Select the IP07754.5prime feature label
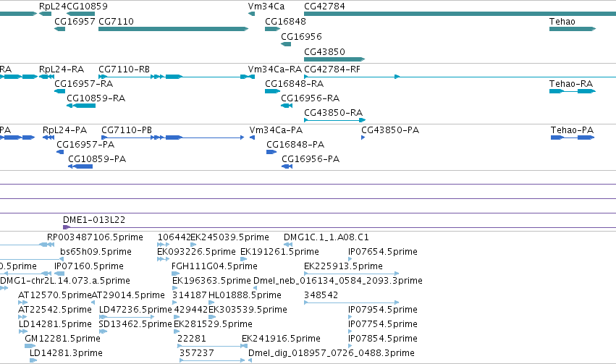This screenshot has width=616, height=364. [x=383, y=324]
